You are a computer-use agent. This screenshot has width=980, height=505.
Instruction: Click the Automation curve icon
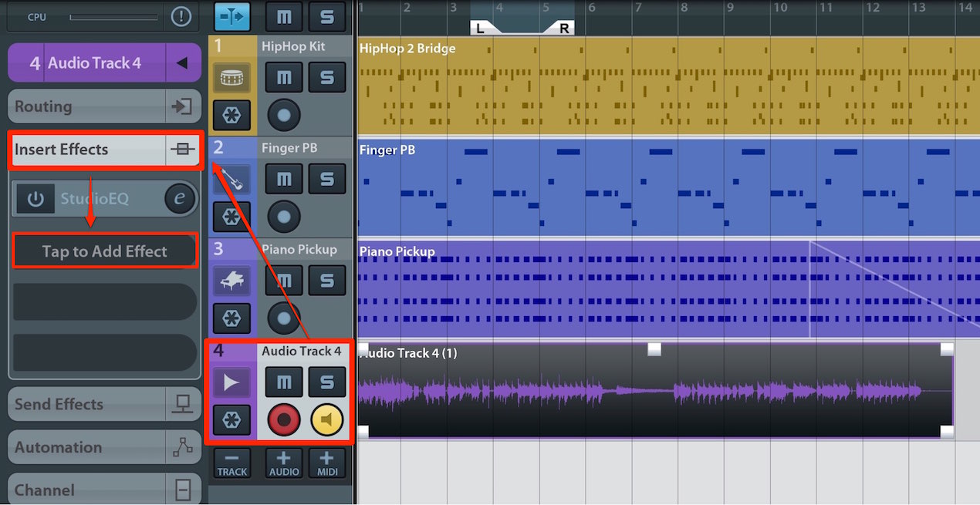(x=182, y=447)
